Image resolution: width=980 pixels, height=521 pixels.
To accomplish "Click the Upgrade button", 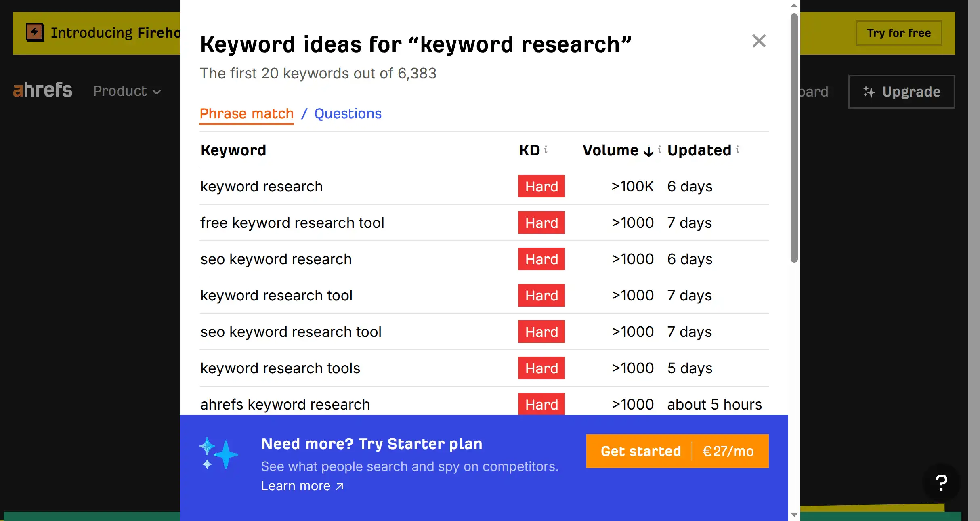I will pos(902,92).
